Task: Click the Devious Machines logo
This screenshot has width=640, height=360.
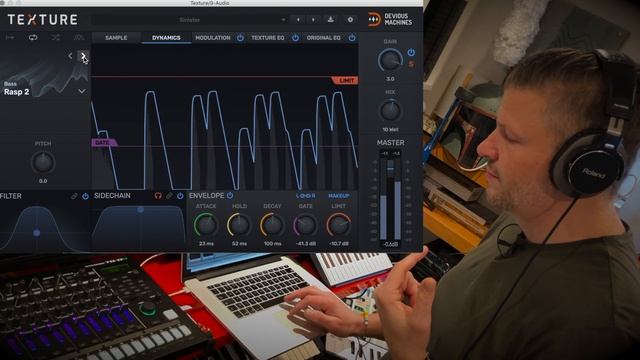Action: click(390, 19)
